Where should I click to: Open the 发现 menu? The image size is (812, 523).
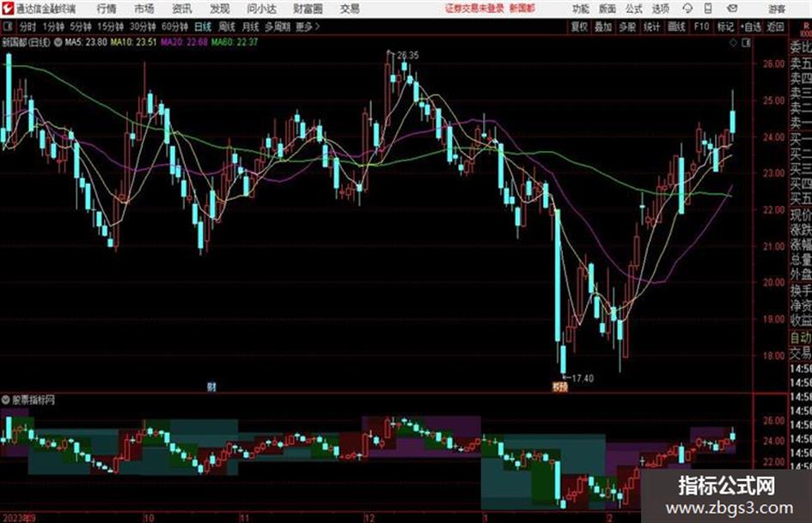pyautogui.click(x=220, y=9)
